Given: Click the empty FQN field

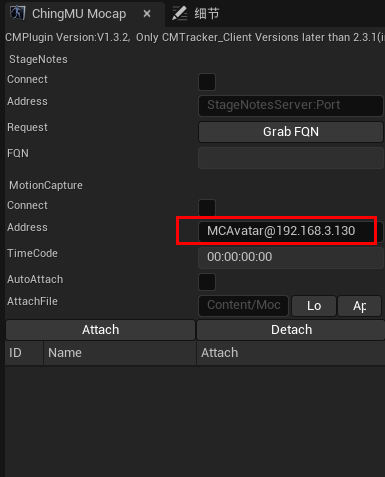Looking at the screenshot, I should pyautogui.click(x=291, y=158).
